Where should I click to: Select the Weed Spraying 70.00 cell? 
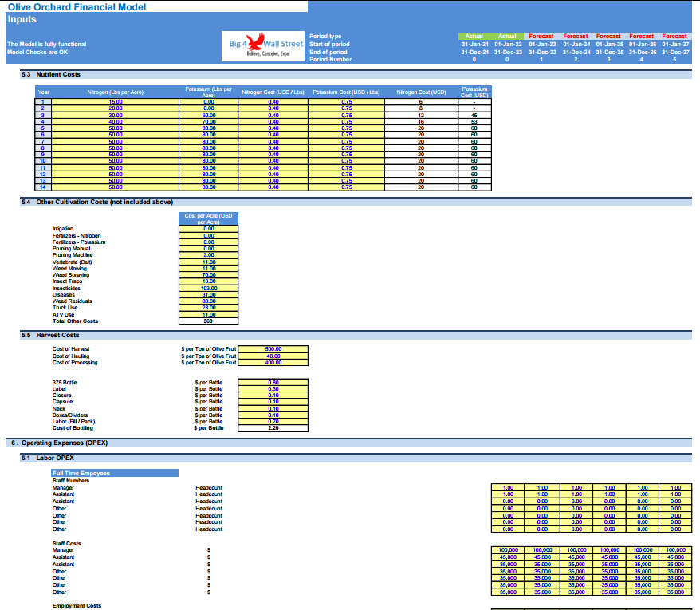coord(208,275)
